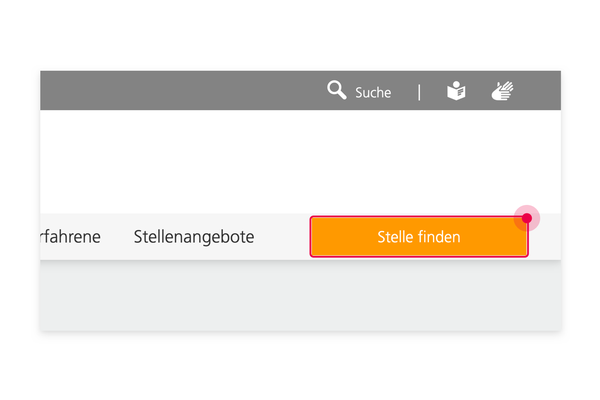
Task: Select the partially visible Erfahrene menu item
Action: [70, 237]
